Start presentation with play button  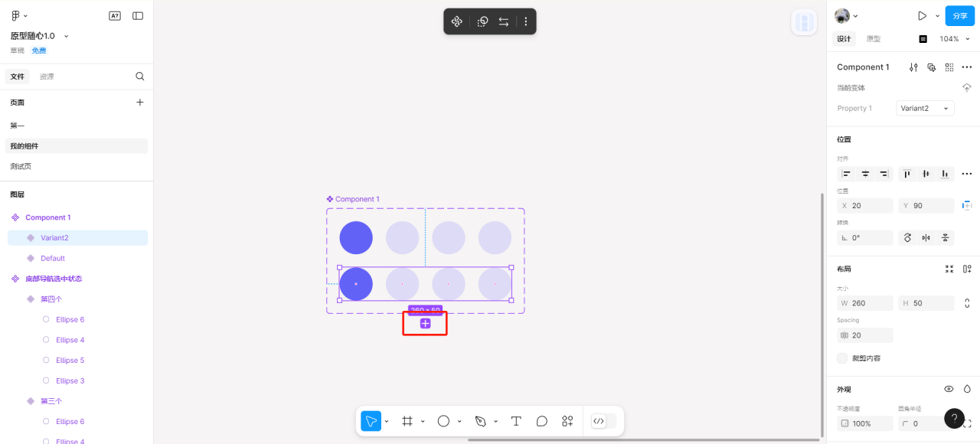tap(922, 15)
